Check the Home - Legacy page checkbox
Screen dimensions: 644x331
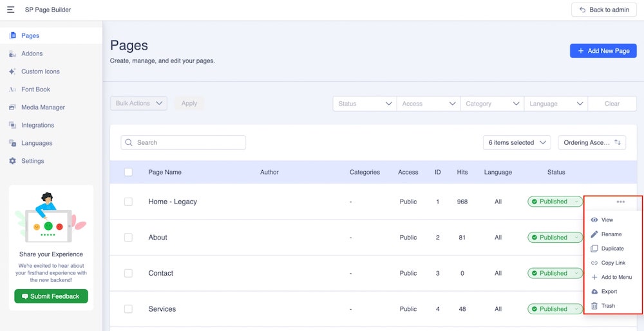128,202
